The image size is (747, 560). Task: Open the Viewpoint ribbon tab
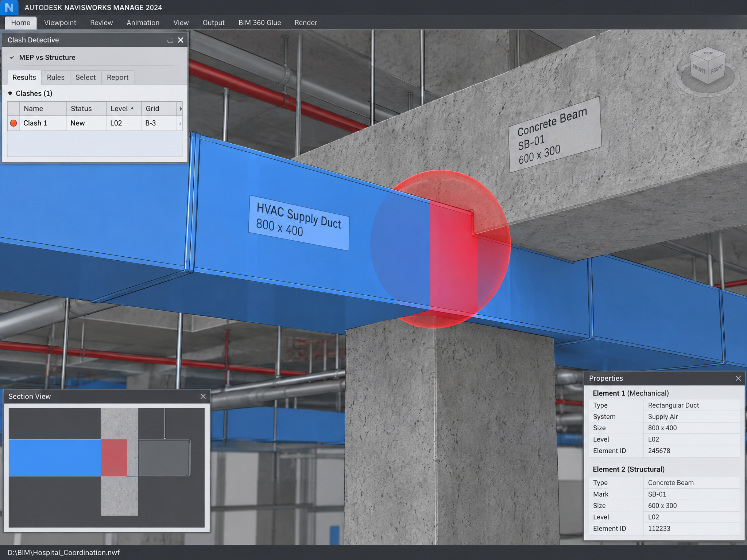(60, 23)
